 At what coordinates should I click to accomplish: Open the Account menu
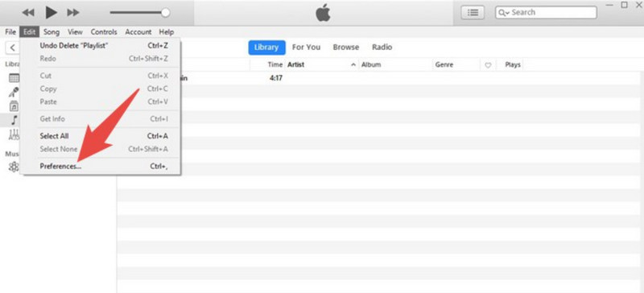pyautogui.click(x=138, y=31)
